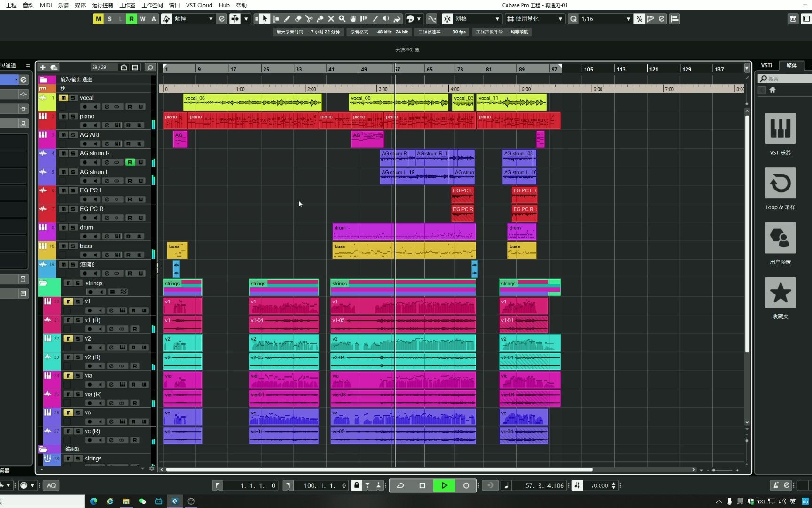Solo the bass track
This screenshot has height=508, width=812.
click(x=73, y=246)
